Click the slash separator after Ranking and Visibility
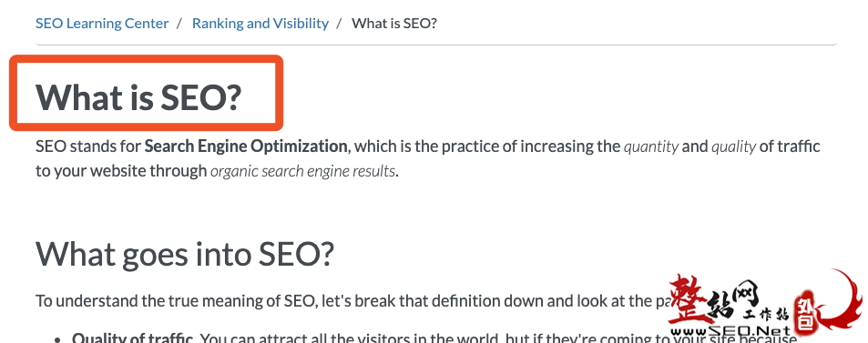Screen dimensions: 868x343 pyautogui.click(x=340, y=24)
